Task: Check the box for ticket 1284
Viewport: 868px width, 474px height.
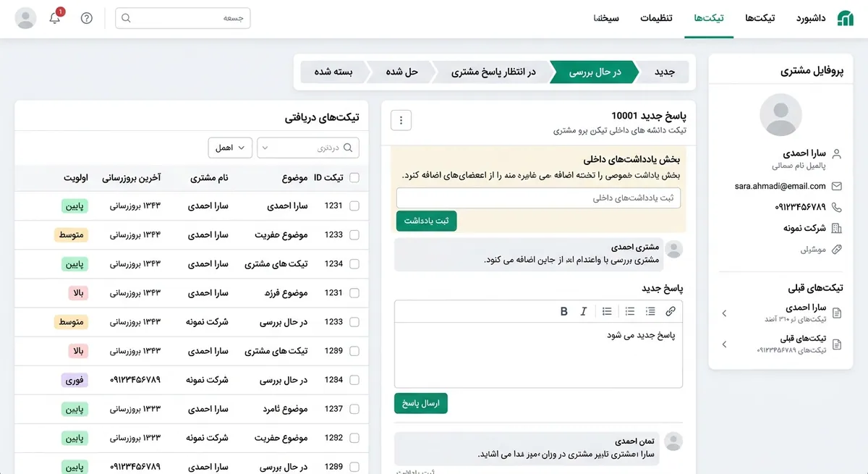Action: (354, 380)
